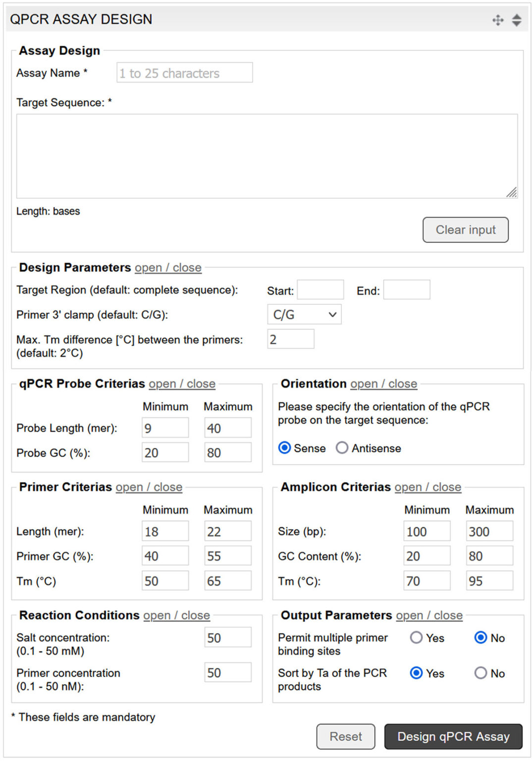Image resolution: width=532 pixels, height=761 pixels.
Task: Enable Yes for multiple primer binding sites
Action: (416, 638)
